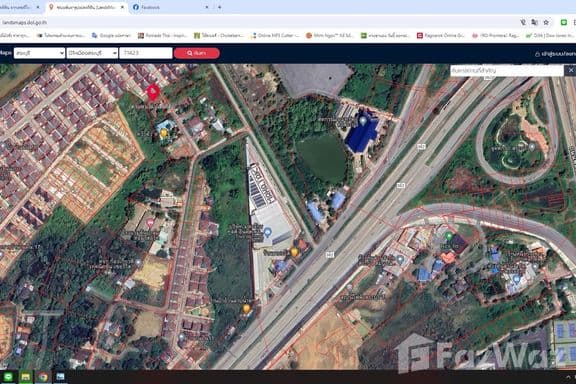Open the Google Translate bookmark
The image size is (576, 384).
click(111, 36)
